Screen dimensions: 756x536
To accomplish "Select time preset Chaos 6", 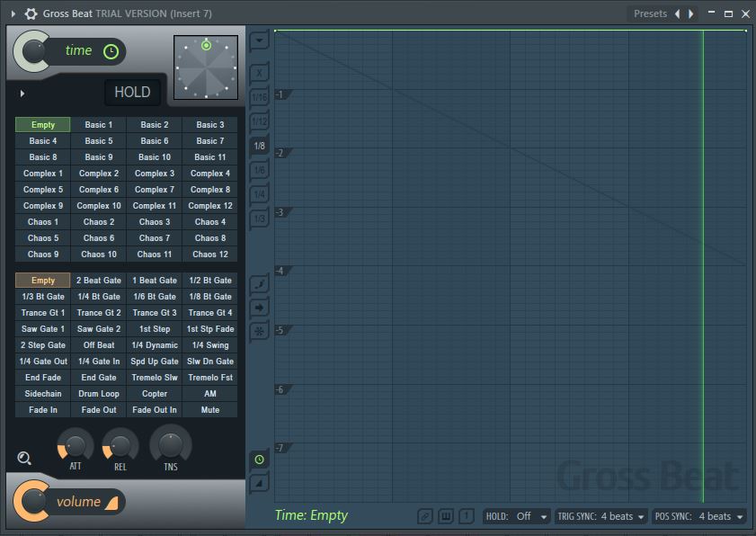I will click(98, 237).
